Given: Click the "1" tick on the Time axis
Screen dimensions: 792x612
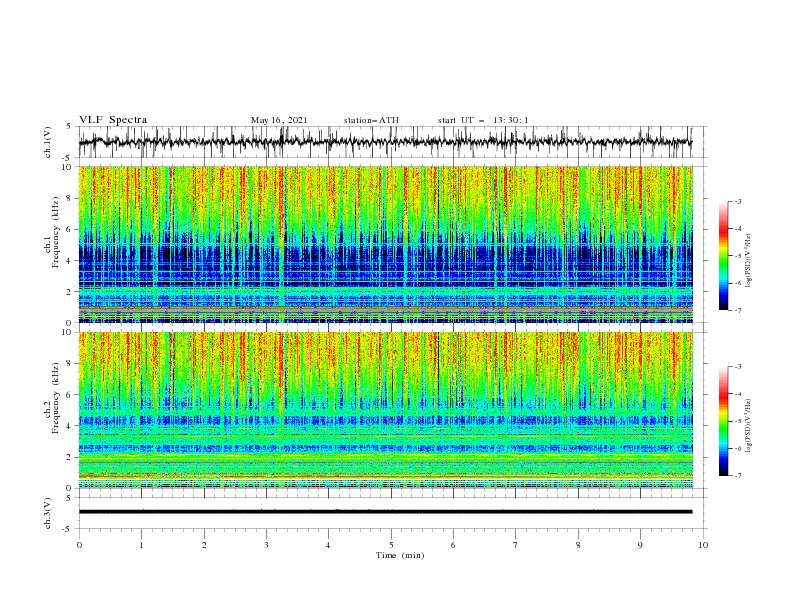Looking at the screenshot, I should point(141,545).
